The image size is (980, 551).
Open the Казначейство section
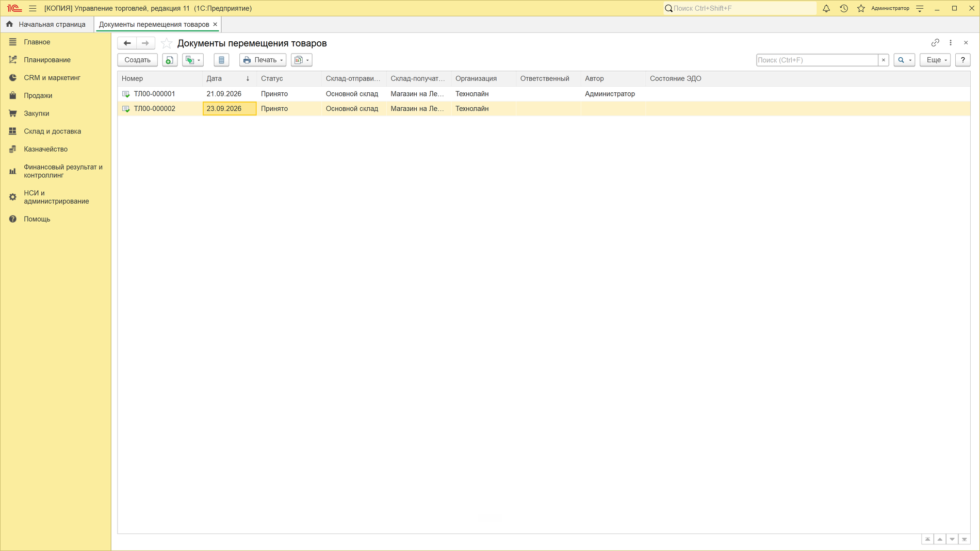point(45,149)
